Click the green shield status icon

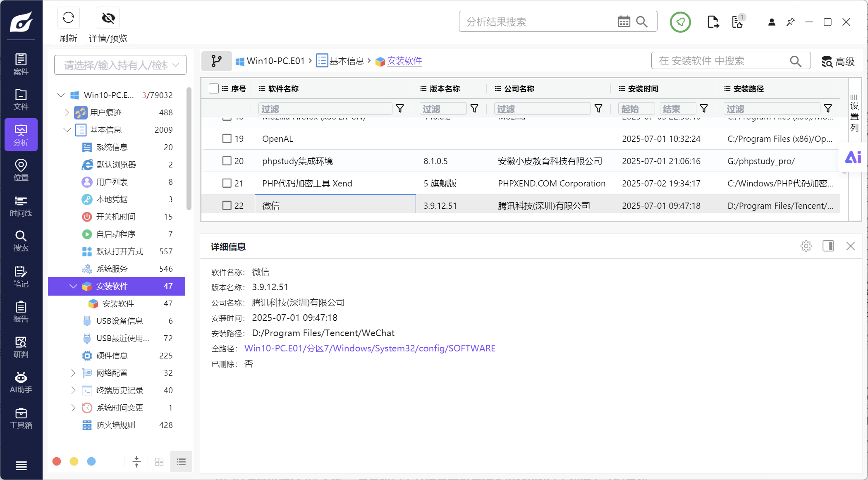tap(680, 22)
